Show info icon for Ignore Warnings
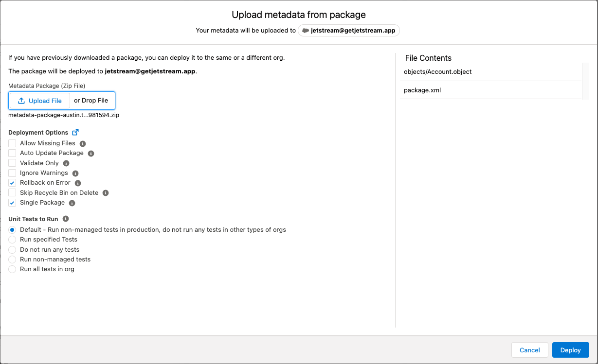This screenshot has height=364, width=598. tap(75, 173)
